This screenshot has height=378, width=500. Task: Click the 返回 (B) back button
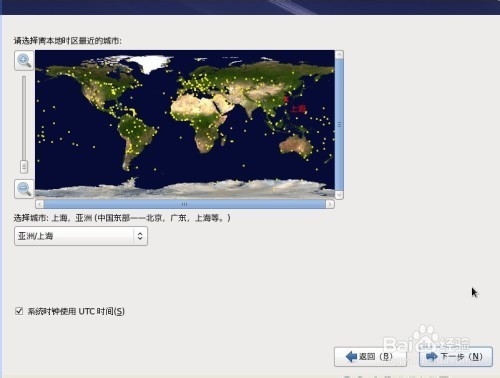[370, 357]
